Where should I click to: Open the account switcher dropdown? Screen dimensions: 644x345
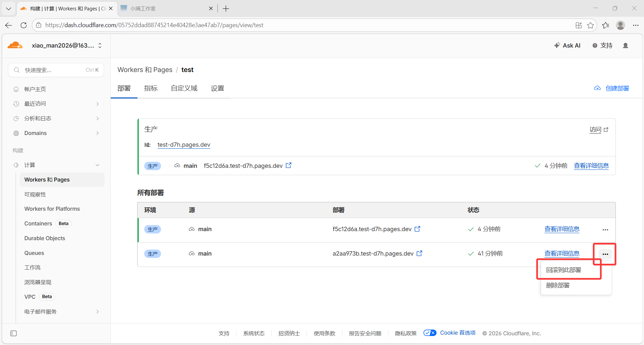tap(100, 46)
